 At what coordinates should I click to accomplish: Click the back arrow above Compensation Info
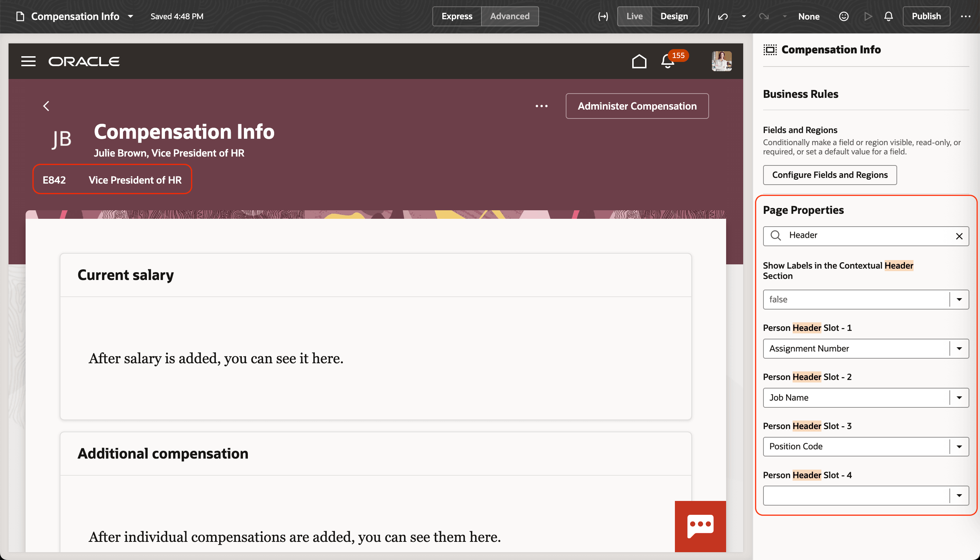[x=46, y=106]
